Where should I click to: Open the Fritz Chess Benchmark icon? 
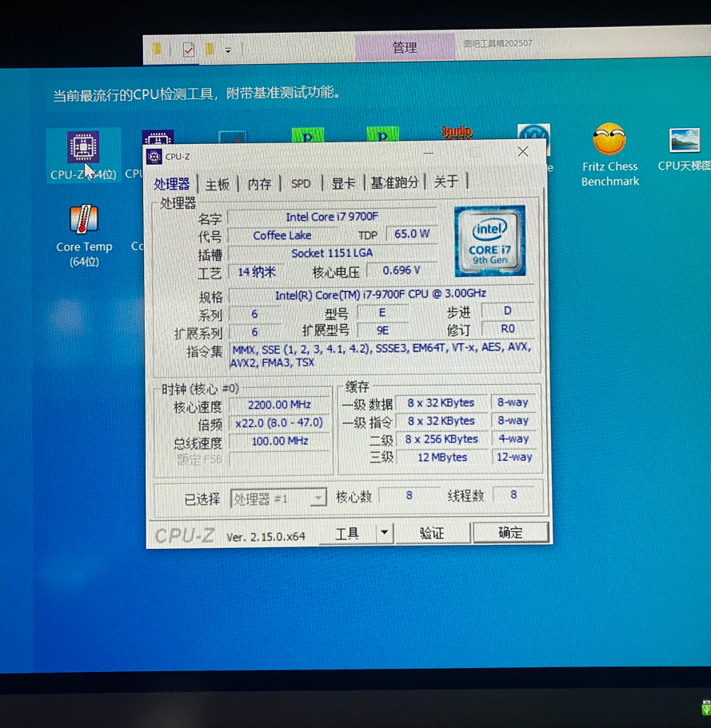click(x=609, y=141)
